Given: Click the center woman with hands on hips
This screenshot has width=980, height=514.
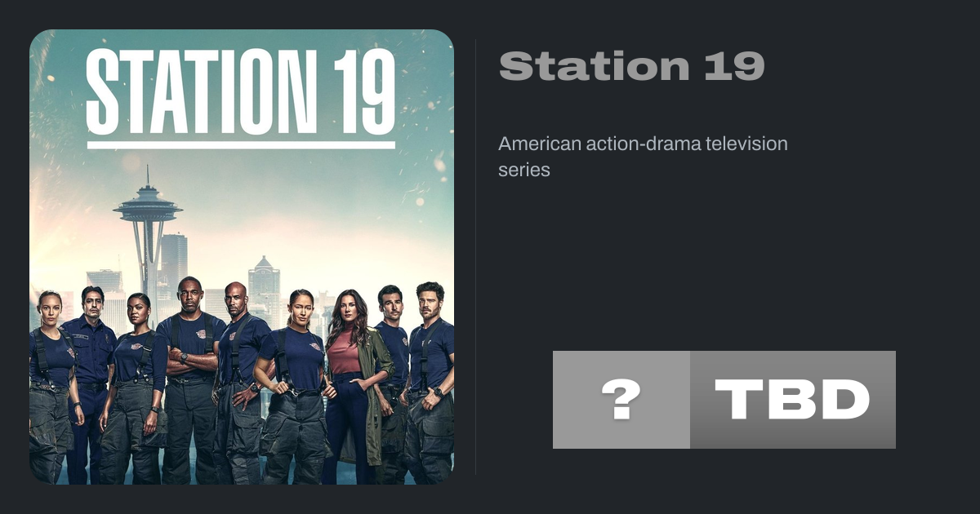Looking at the screenshot, I should pos(296,388).
